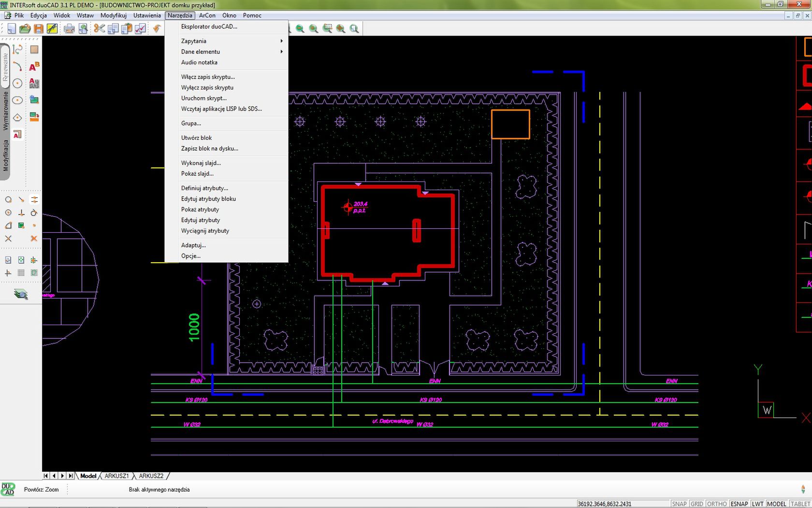Toggle the perpendicular snap icon
Viewport: 812px width, 508px height.
[21, 212]
